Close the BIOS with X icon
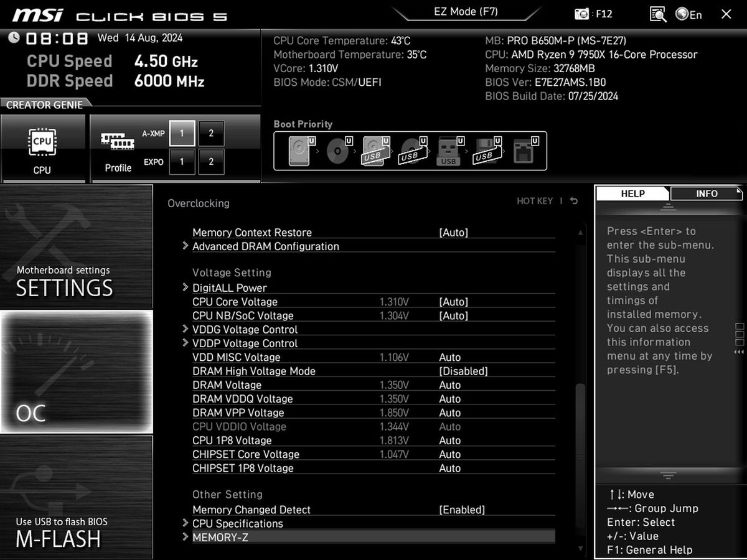Viewport: 747px width, 560px height. click(x=726, y=14)
